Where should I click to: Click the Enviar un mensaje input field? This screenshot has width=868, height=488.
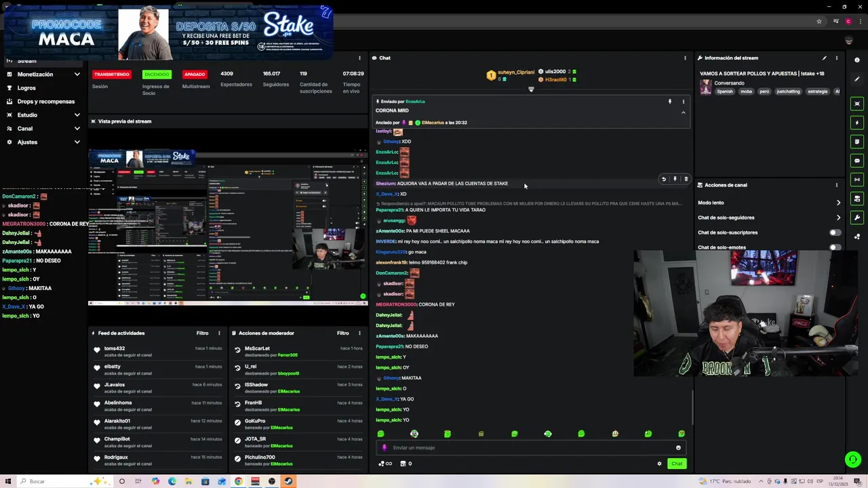coord(531,447)
